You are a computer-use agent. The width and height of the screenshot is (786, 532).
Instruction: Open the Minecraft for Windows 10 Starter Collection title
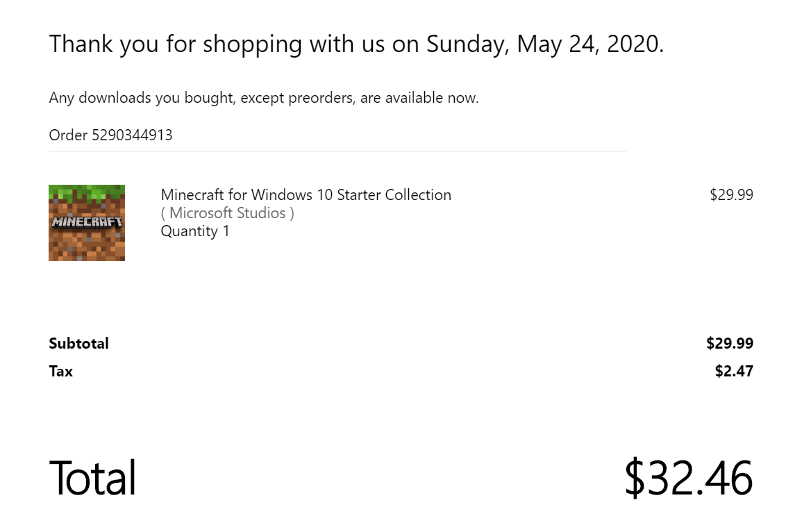point(306,195)
